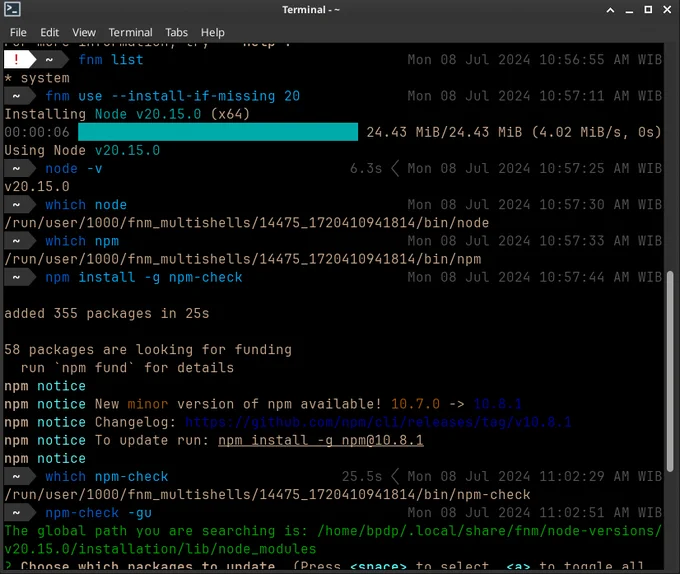
Task: Click the 'v20.15.0' output below node -v
Action: (37, 186)
